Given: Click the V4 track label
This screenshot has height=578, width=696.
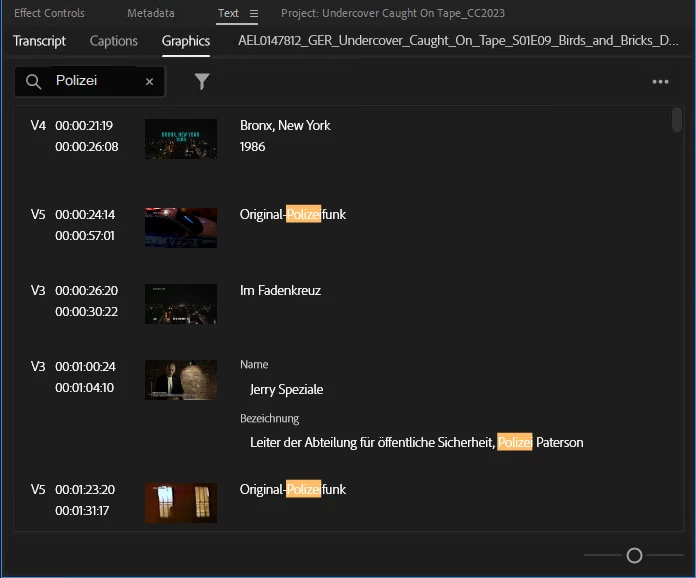Looking at the screenshot, I should tap(38, 126).
